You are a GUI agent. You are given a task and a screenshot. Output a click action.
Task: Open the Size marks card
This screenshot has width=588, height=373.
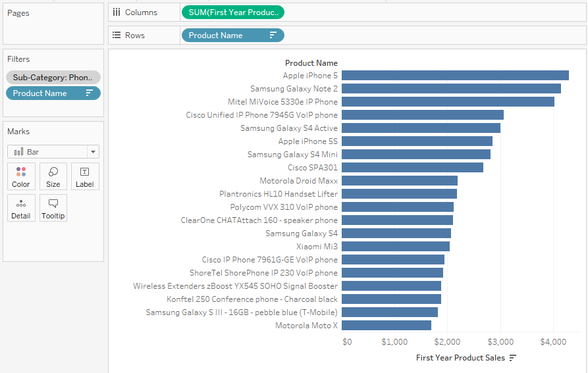point(53,176)
